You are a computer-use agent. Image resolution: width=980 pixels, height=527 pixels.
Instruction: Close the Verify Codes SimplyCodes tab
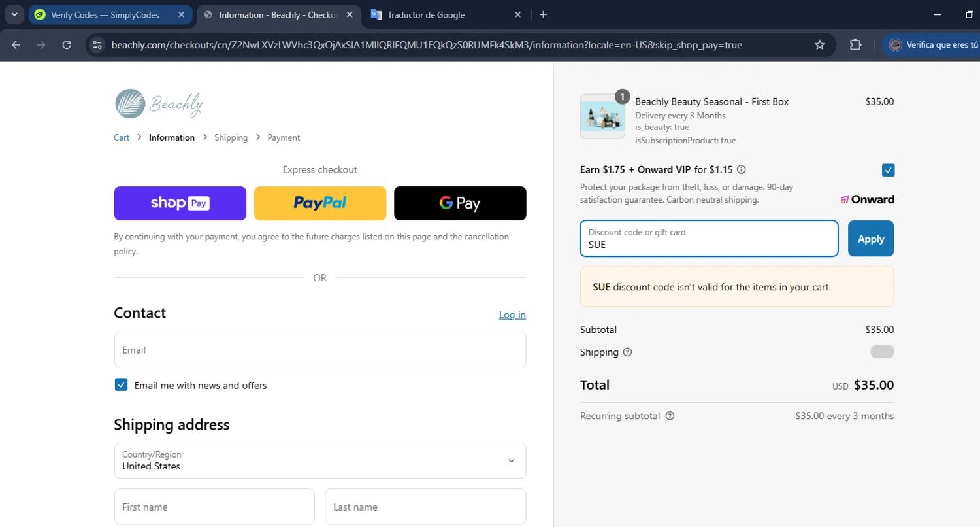(x=181, y=14)
